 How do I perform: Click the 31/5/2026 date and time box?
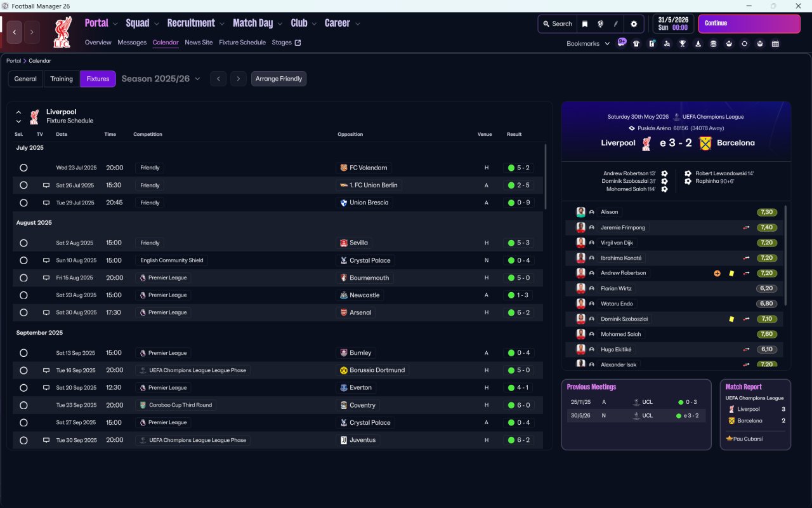[673, 23]
